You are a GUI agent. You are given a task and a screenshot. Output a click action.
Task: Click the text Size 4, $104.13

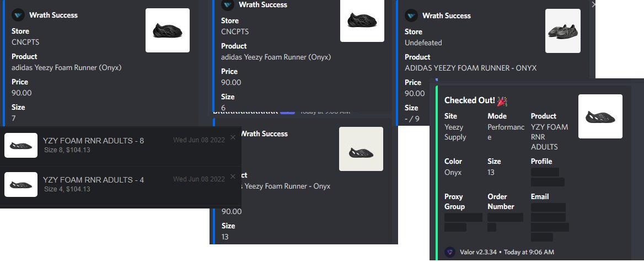67,189
